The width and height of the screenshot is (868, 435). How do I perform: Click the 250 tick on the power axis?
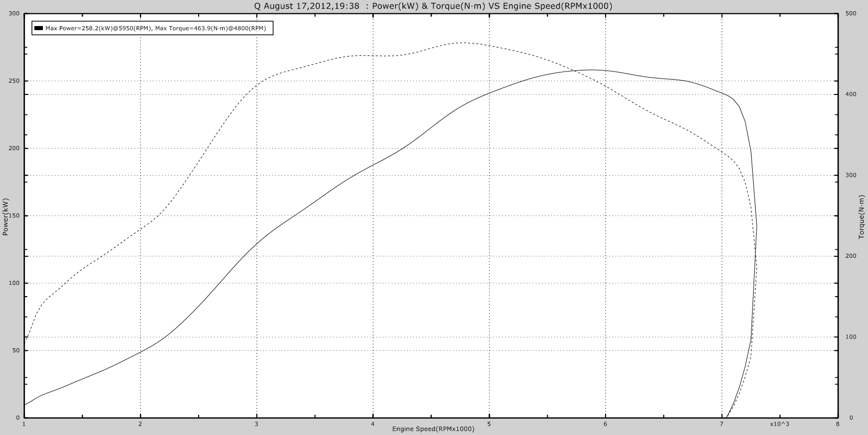[x=14, y=81]
